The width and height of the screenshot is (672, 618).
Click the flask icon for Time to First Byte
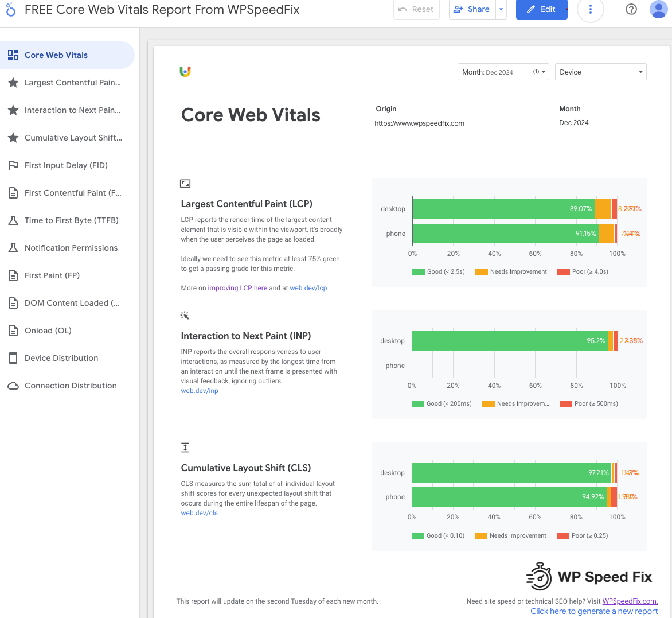click(13, 220)
